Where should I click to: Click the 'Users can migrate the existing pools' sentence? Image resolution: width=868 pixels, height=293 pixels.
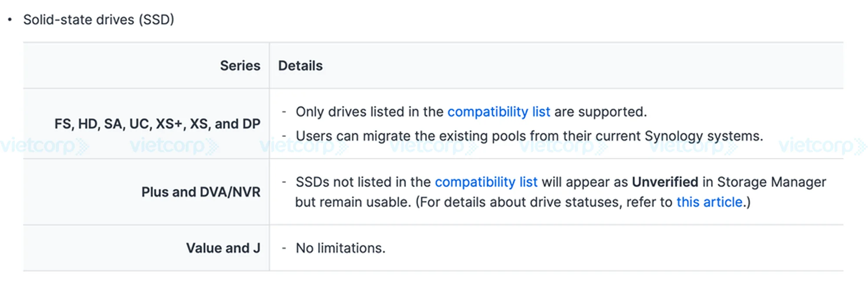[529, 136]
